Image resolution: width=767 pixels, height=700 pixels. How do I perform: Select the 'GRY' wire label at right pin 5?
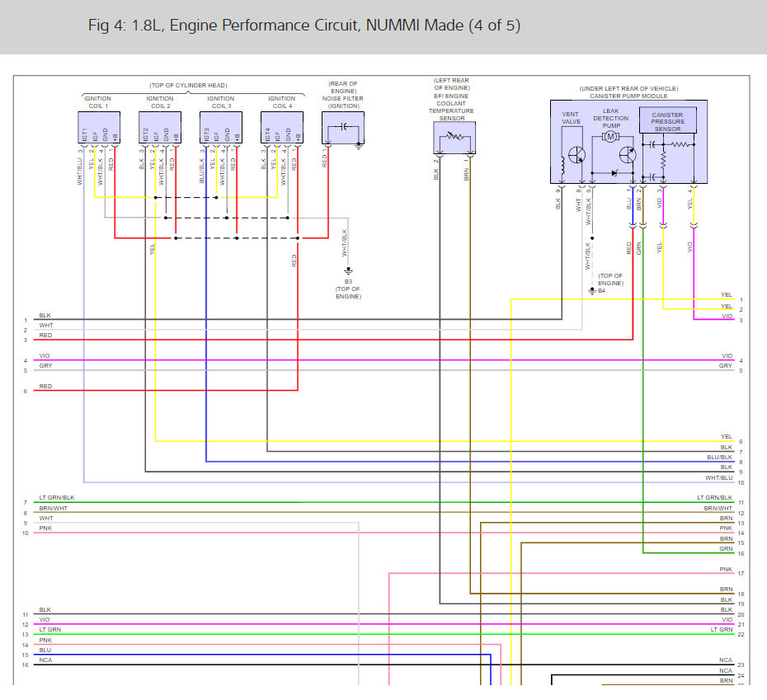coord(726,365)
